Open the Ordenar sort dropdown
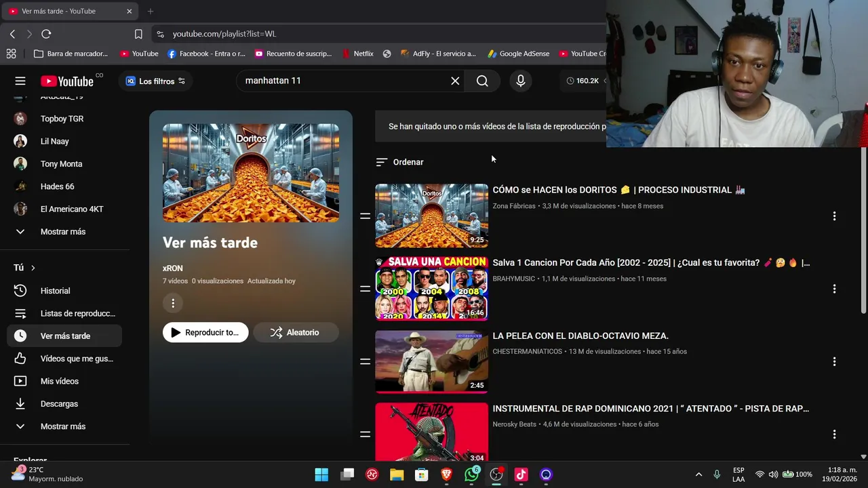 pyautogui.click(x=400, y=162)
